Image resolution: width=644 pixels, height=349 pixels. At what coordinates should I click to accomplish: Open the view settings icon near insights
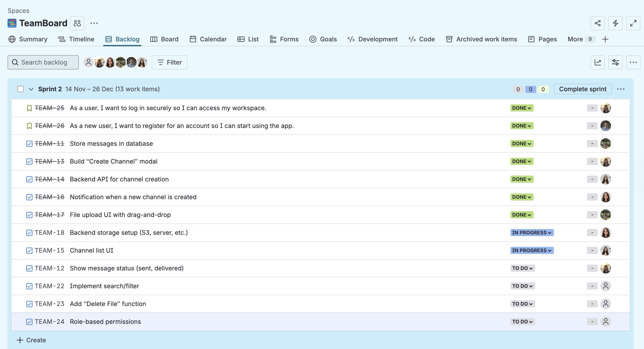[x=615, y=62]
